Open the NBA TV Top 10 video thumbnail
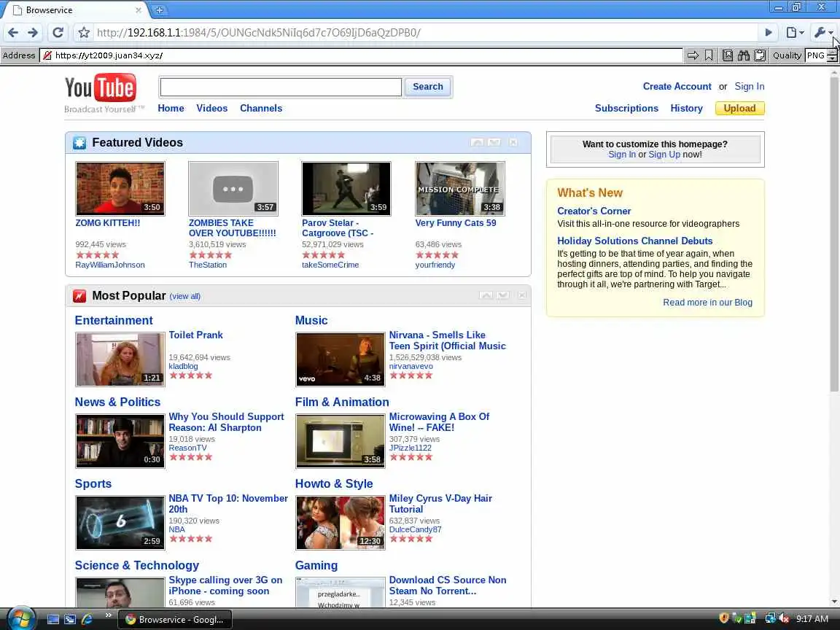 click(x=120, y=522)
